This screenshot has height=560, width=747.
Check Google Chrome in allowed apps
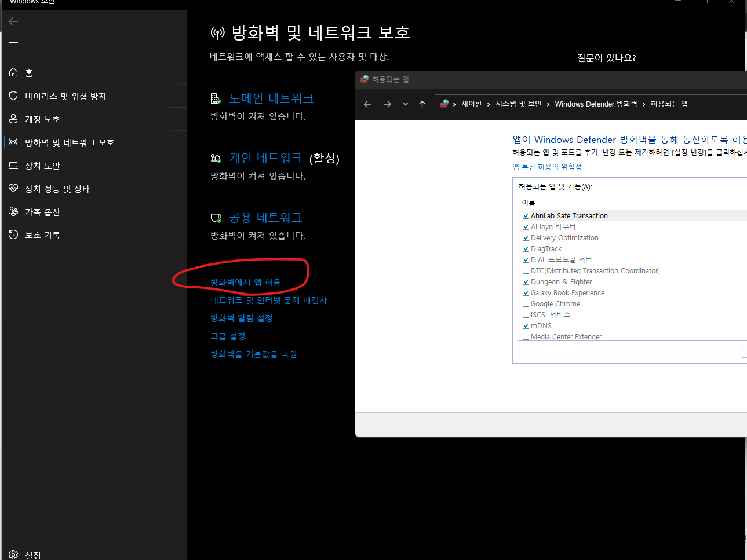(526, 303)
